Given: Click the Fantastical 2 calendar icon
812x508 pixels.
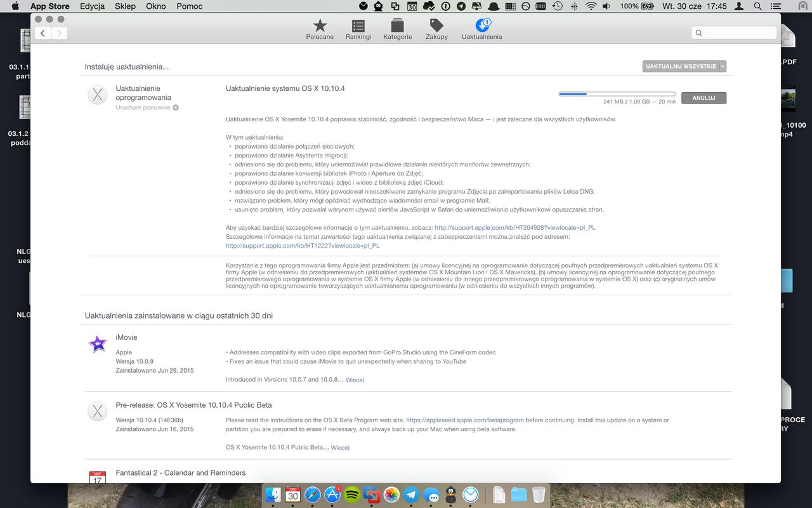Looking at the screenshot, I should click(x=98, y=477).
